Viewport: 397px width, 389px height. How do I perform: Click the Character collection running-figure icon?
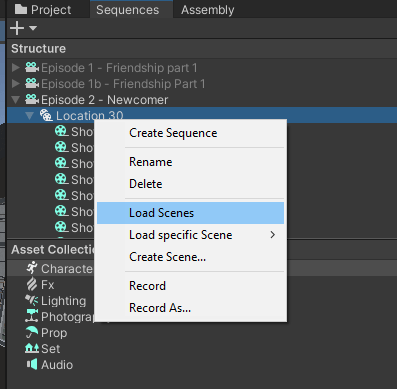(x=32, y=268)
